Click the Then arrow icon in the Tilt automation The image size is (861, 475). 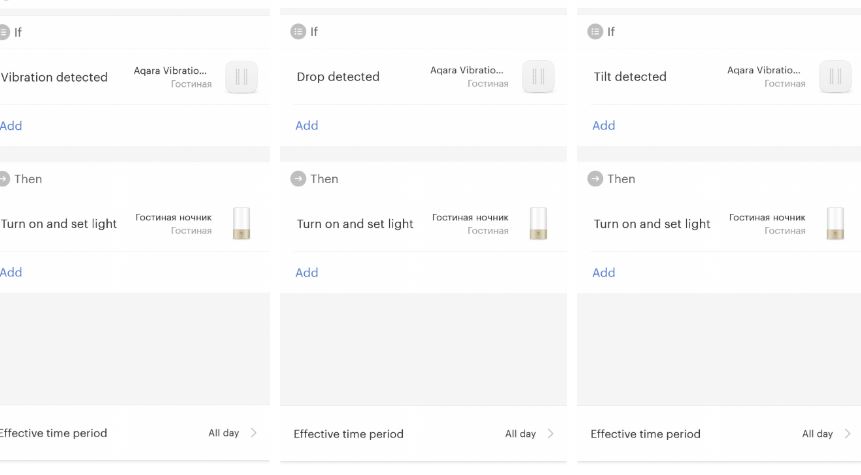click(x=595, y=179)
